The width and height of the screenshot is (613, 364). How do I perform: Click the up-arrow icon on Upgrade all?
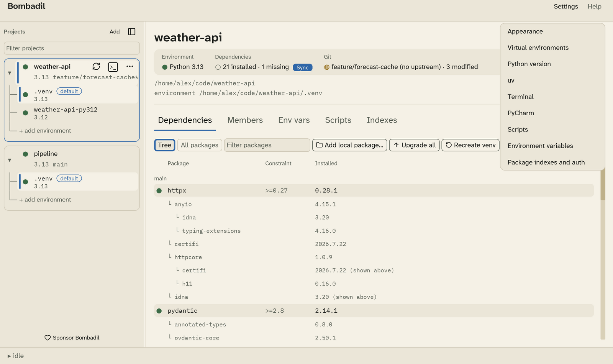[396, 145]
